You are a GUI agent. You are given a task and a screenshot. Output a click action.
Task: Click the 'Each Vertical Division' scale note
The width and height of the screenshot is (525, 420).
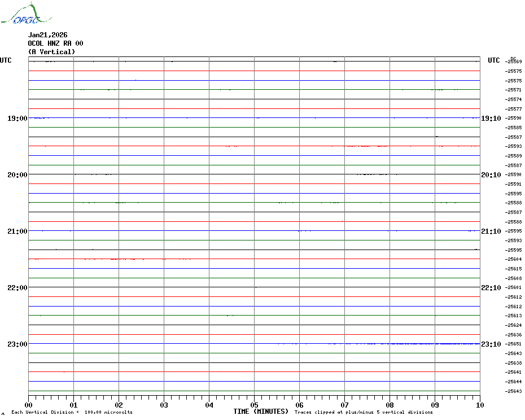point(72,413)
